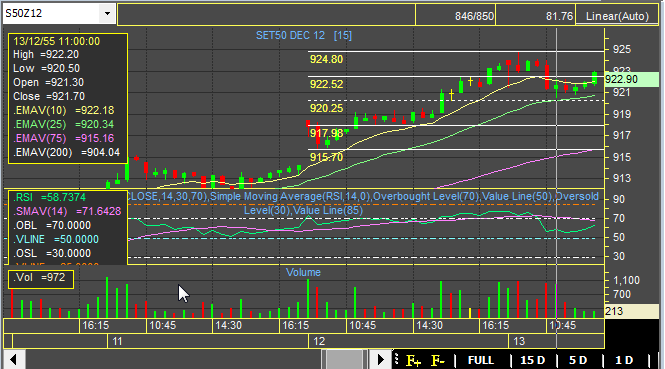Click the F- zoom out icon
Viewport: 665px width, 369px height.
coord(438,360)
